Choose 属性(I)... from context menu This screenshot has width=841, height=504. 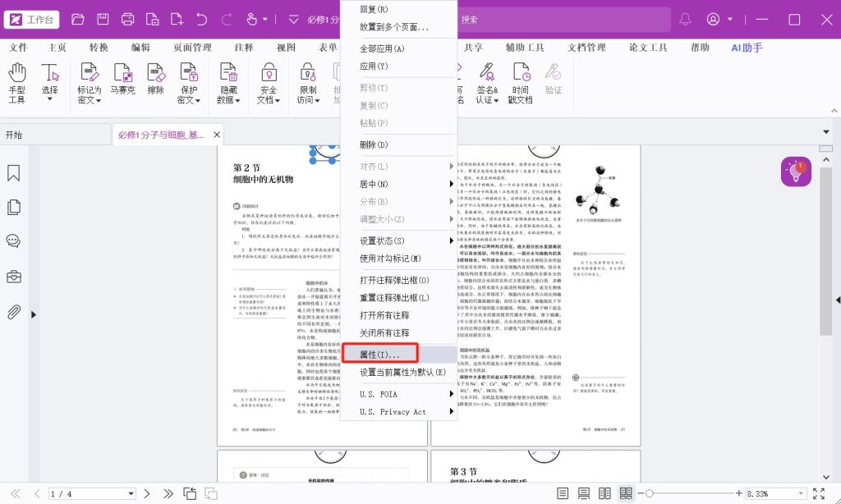(381, 355)
